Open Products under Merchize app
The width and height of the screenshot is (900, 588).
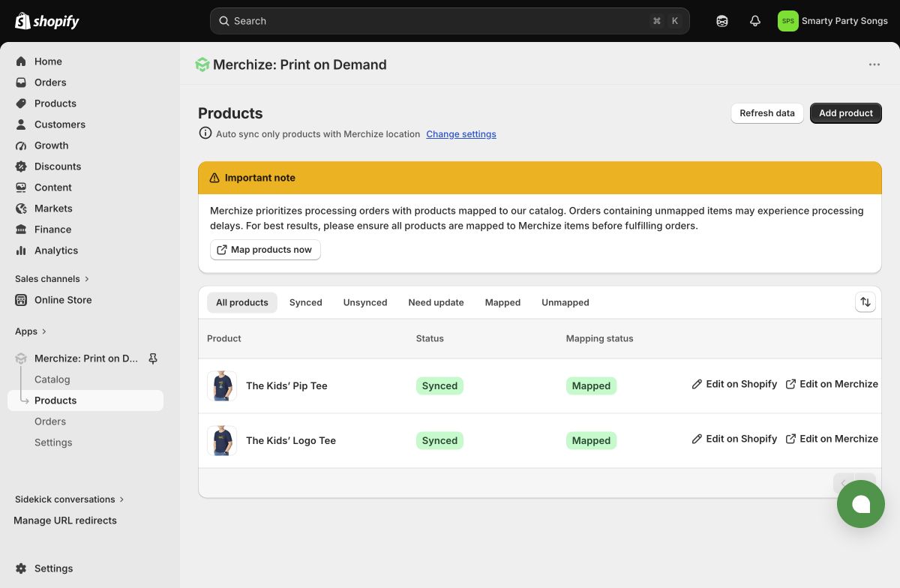click(x=85, y=400)
